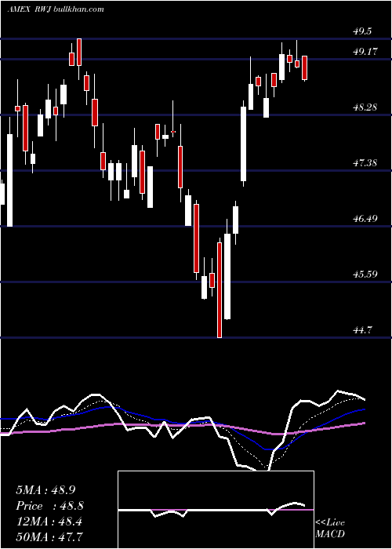Click the tall red candle touching 44.7

pos(220,290)
